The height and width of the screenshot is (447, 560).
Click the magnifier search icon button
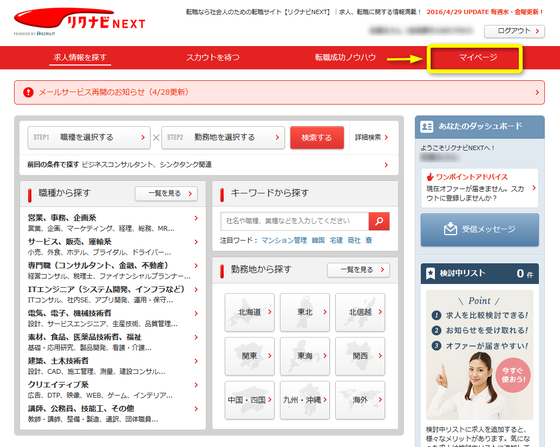[x=379, y=221]
